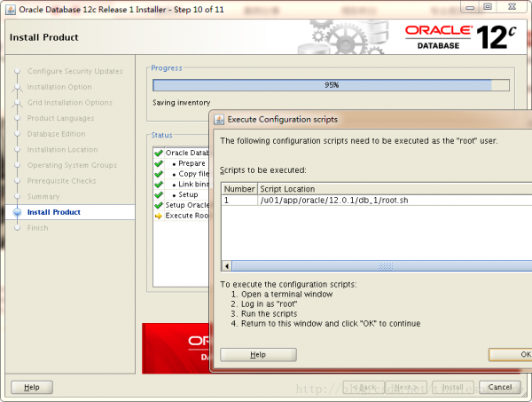
Task: Click green checkmark beside Link binaries
Action: pyautogui.click(x=159, y=185)
